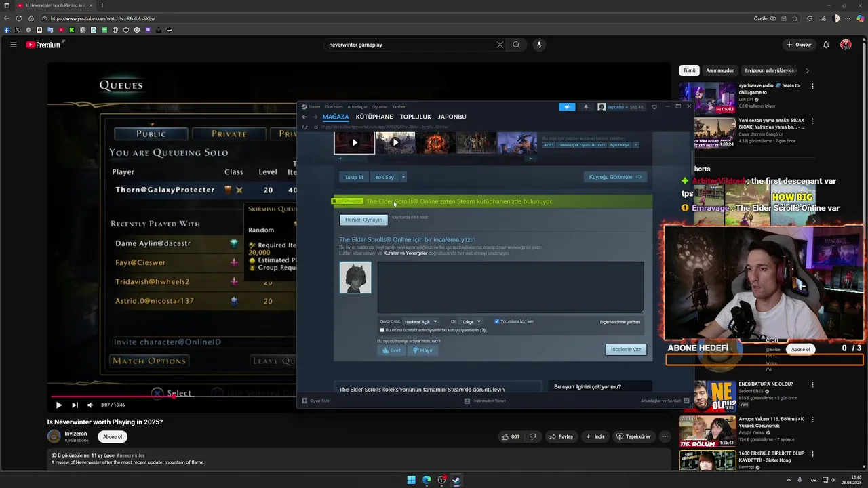868x488 pixels.
Task: Open the Oyunlar menu in Steam
Action: tap(380, 107)
